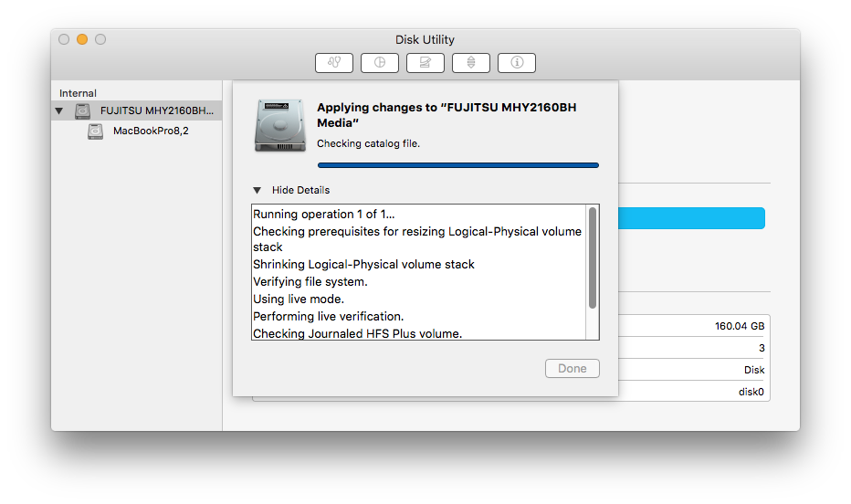Click the yellow minimize window button
This screenshot has width=851, height=504.
click(x=82, y=39)
